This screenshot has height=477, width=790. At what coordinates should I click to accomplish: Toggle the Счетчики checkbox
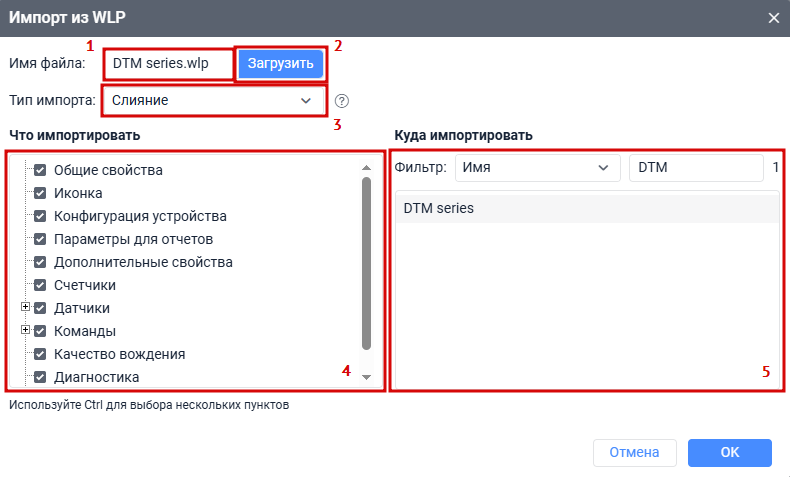tap(41, 285)
